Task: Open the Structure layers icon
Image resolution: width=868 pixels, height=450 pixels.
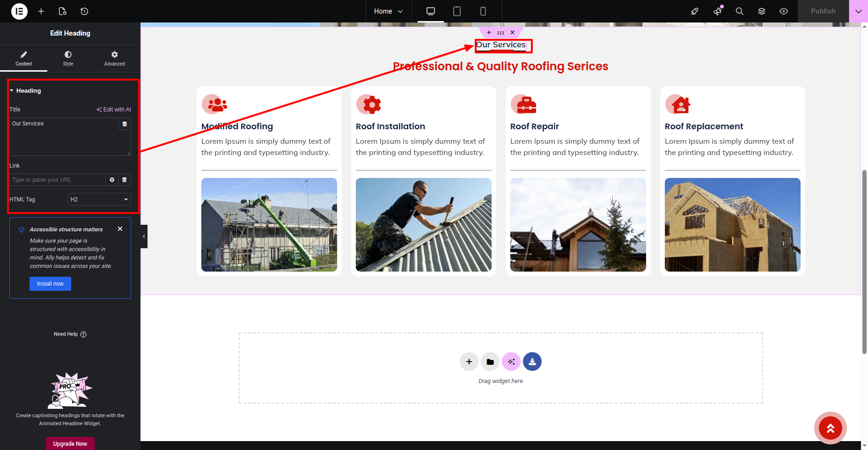Action: coord(762,11)
